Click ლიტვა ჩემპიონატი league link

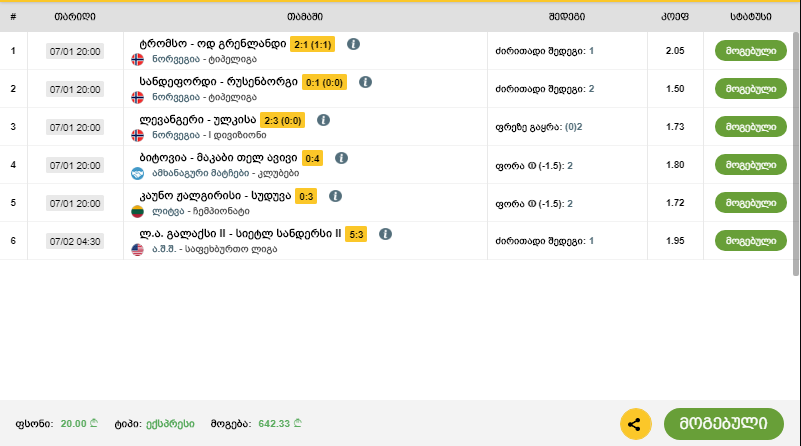coord(201,211)
